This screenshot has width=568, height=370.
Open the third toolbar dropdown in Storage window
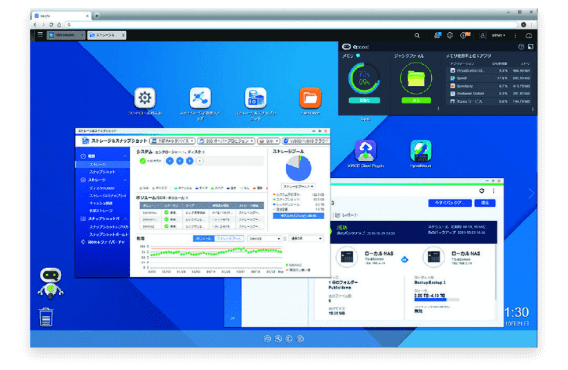[268, 141]
